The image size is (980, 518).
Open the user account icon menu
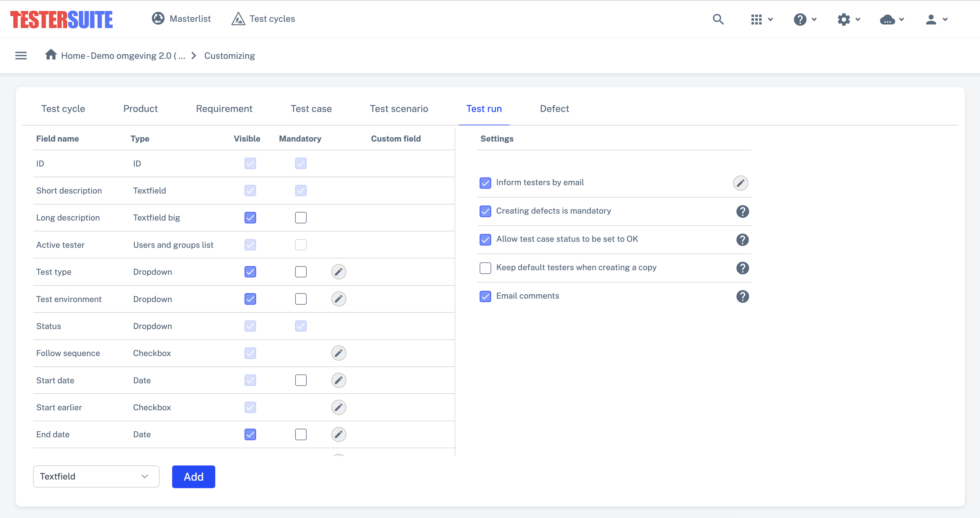click(x=931, y=19)
